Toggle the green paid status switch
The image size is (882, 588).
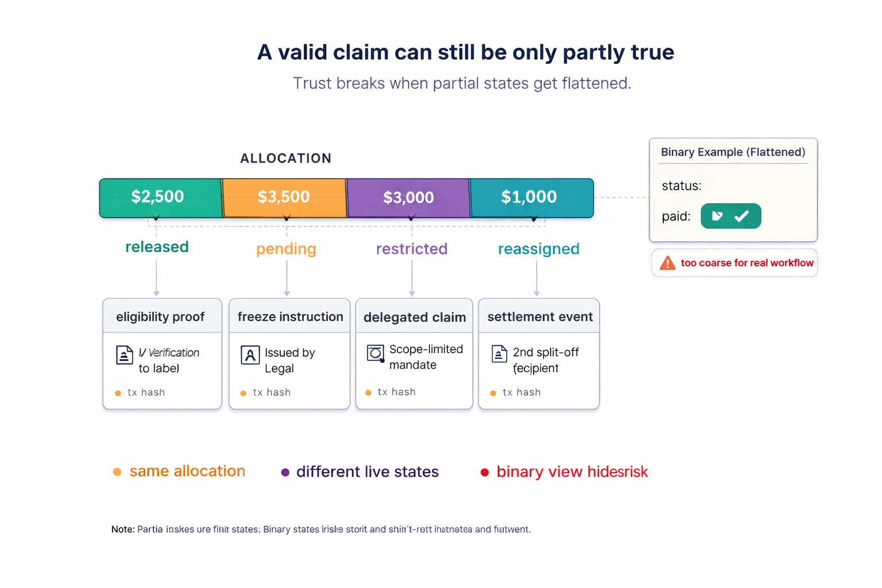click(x=730, y=216)
